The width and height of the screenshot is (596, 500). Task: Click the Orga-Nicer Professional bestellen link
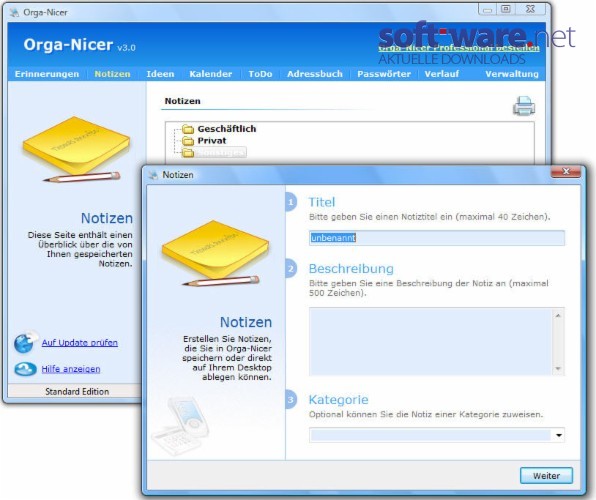(459, 48)
